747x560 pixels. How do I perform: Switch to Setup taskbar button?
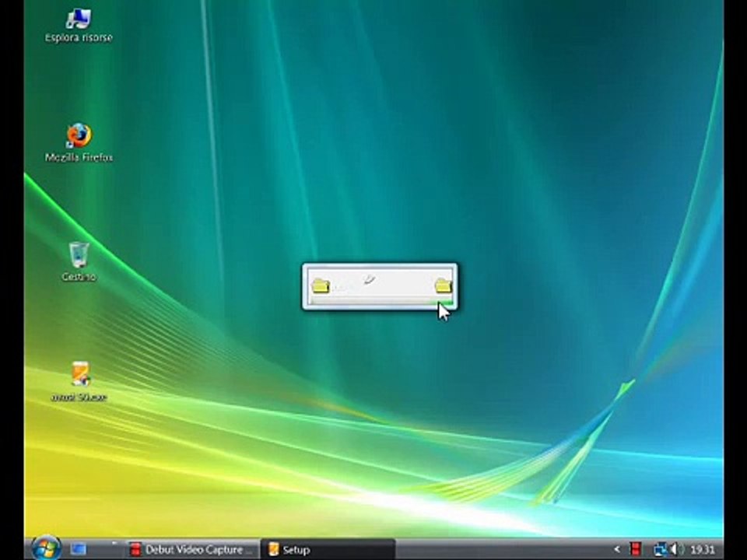(x=328, y=550)
